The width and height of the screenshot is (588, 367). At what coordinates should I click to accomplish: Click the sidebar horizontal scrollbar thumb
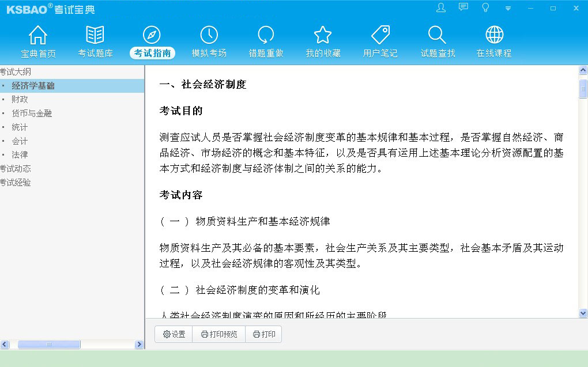point(49,344)
